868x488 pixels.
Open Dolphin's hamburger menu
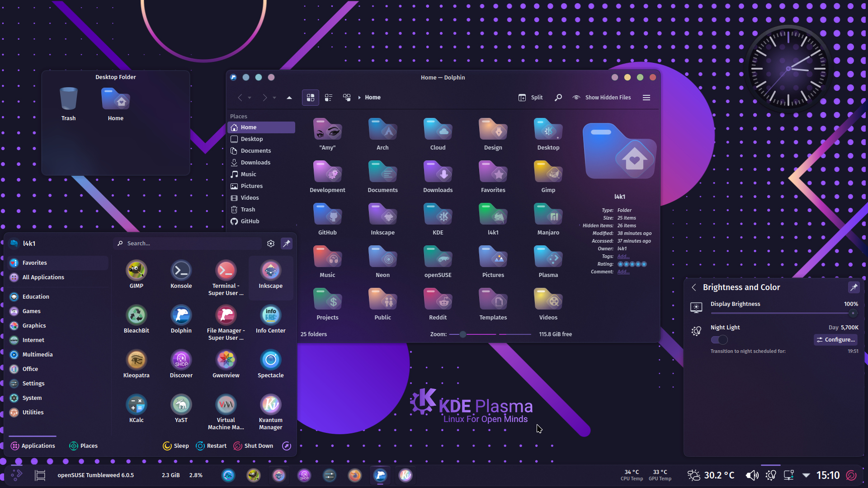click(x=646, y=98)
